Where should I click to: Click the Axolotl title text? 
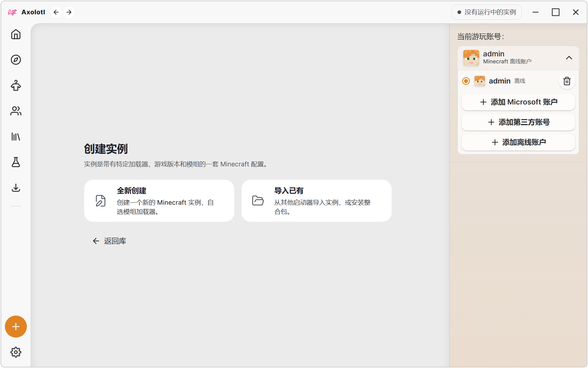click(33, 12)
